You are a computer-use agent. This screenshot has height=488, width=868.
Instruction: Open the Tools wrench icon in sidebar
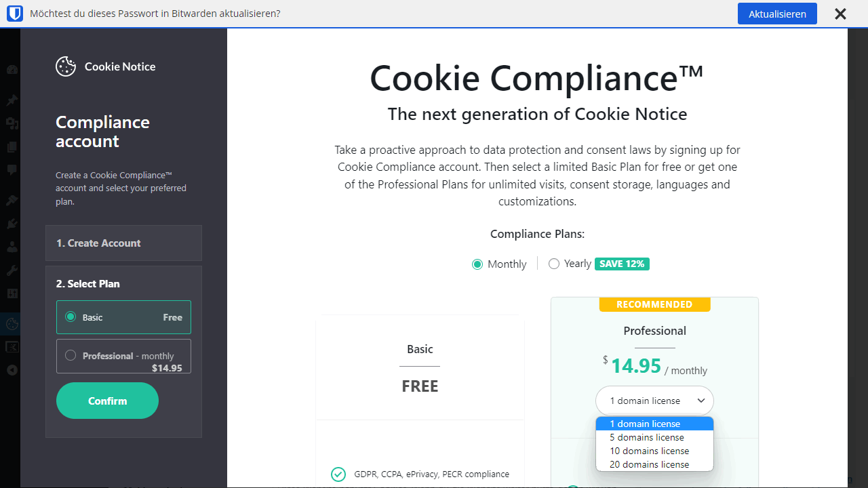pyautogui.click(x=12, y=270)
